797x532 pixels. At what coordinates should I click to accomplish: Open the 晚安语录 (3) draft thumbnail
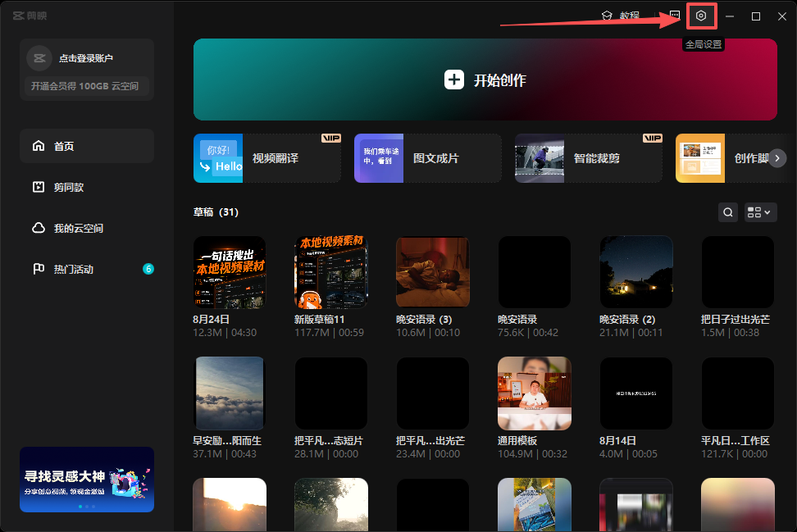point(433,272)
